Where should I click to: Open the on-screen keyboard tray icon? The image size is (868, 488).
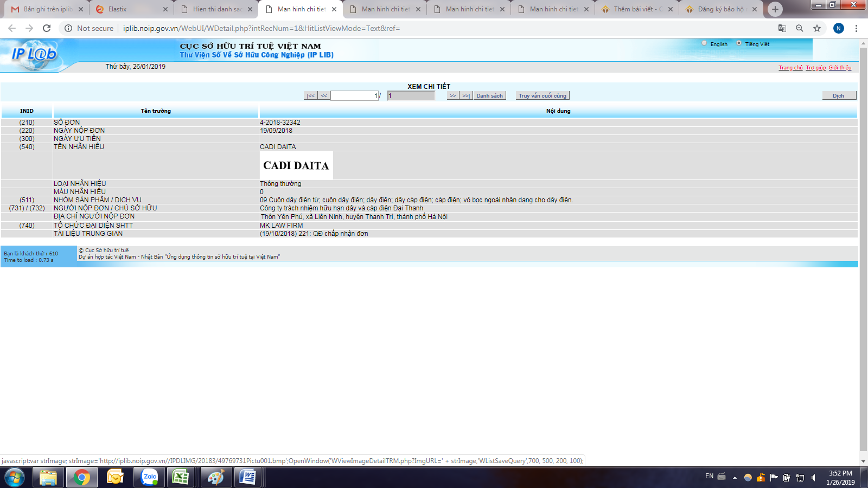pos(722,477)
